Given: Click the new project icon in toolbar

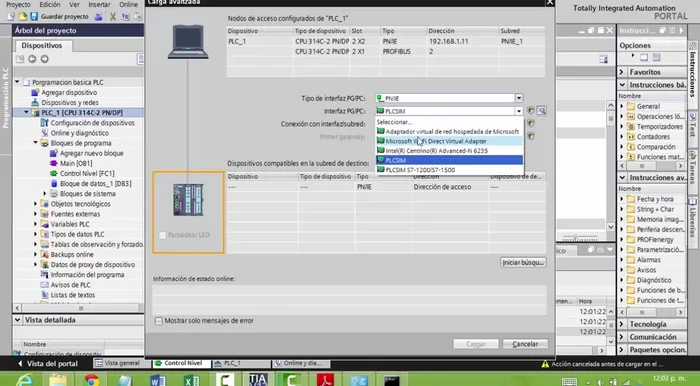Looking at the screenshot, I should click(x=11, y=17).
